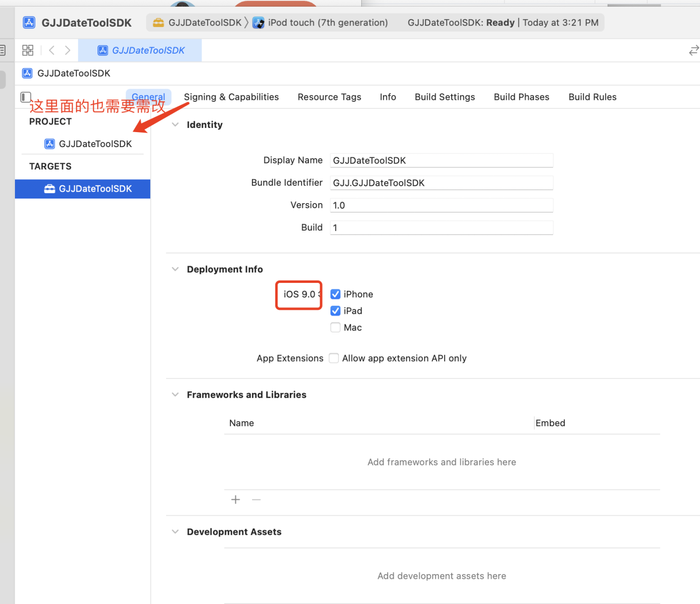This screenshot has height=604, width=700.
Task: Click the related items grid icon
Action: (x=28, y=50)
